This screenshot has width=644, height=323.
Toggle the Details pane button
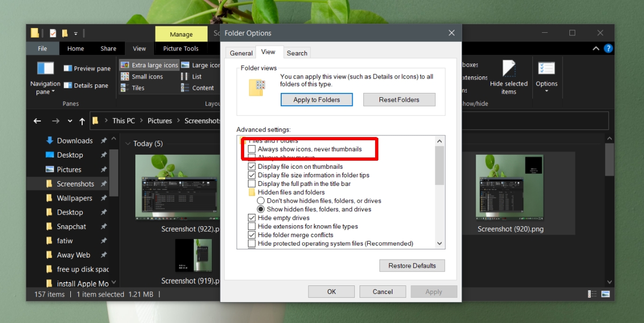[86, 85]
